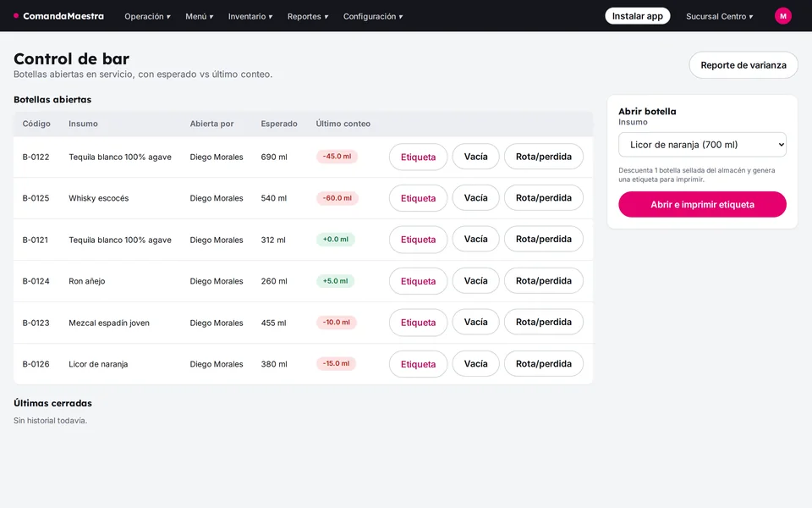Print Etiqueta for bottle B-0122
The height and width of the screenshot is (508, 812).
tap(418, 157)
